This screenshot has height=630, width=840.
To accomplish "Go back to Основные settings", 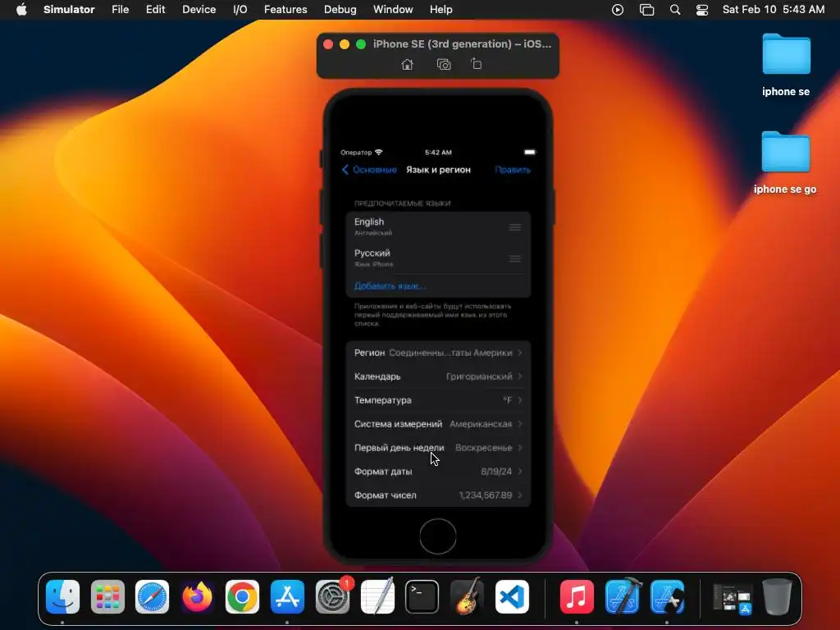I will tap(369, 170).
